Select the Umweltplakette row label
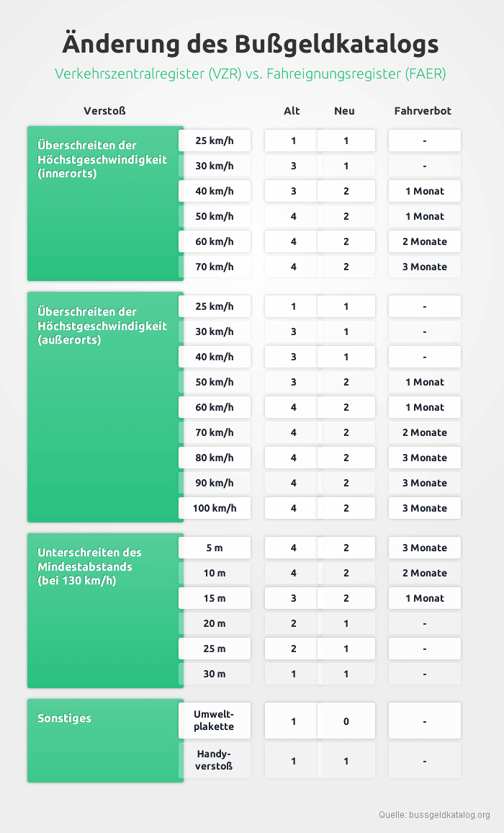The image size is (504, 833). coord(214,721)
